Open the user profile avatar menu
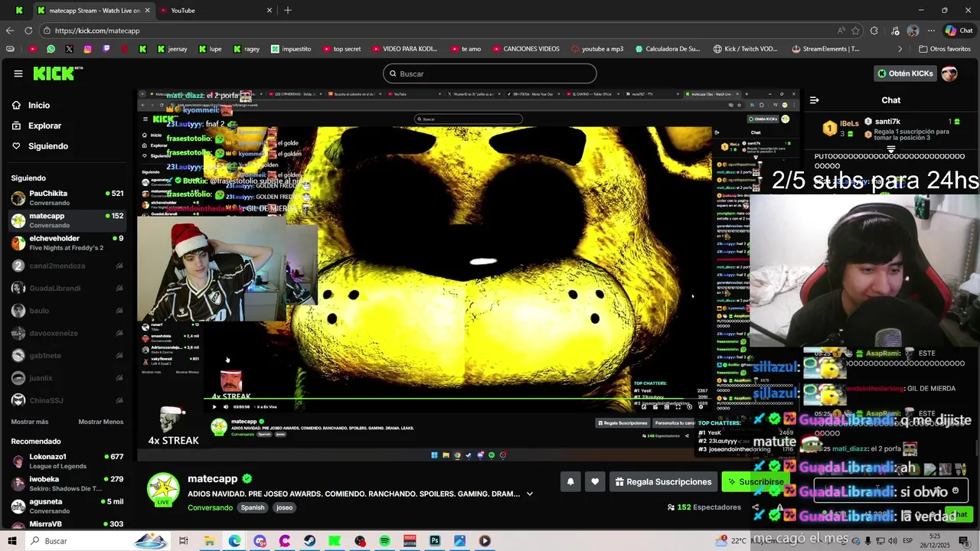The image size is (980, 551). pyautogui.click(x=949, y=73)
